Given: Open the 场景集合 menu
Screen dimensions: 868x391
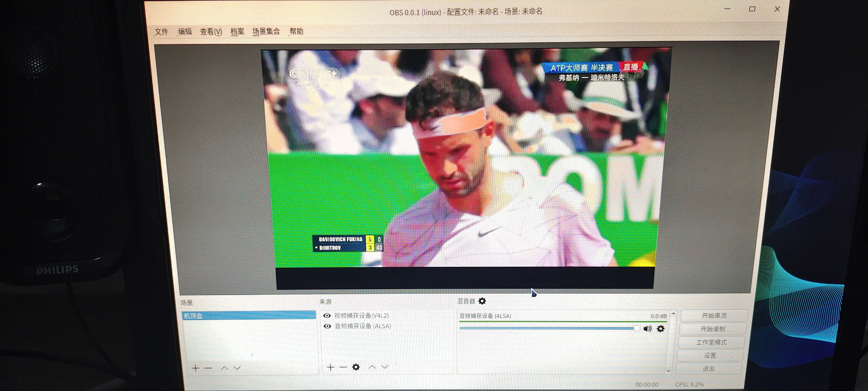Looking at the screenshot, I should (266, 32).
